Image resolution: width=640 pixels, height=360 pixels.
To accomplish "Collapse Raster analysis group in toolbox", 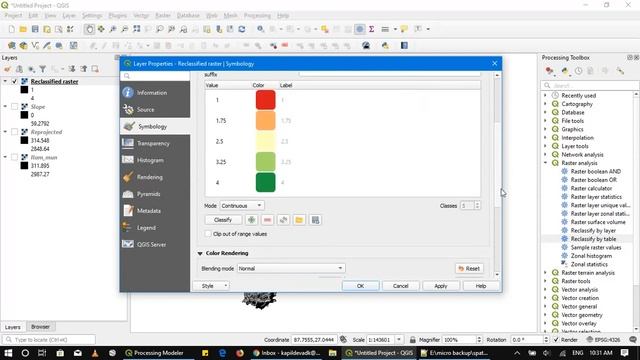I will click(x=545, y=163).
